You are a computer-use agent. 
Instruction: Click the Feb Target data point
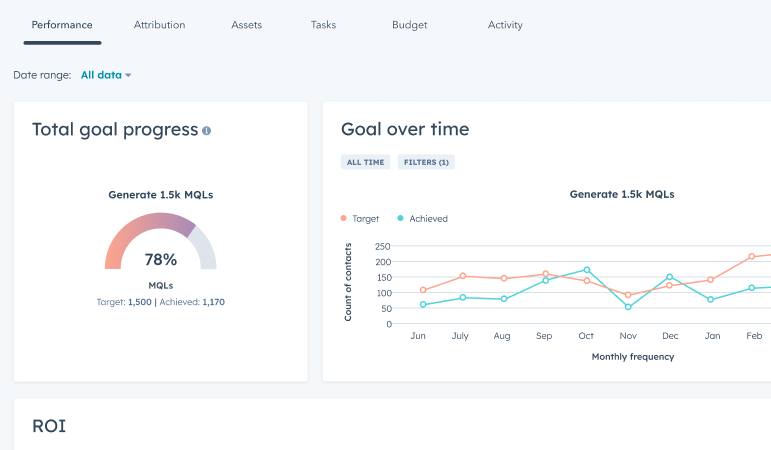click(752, 257)
